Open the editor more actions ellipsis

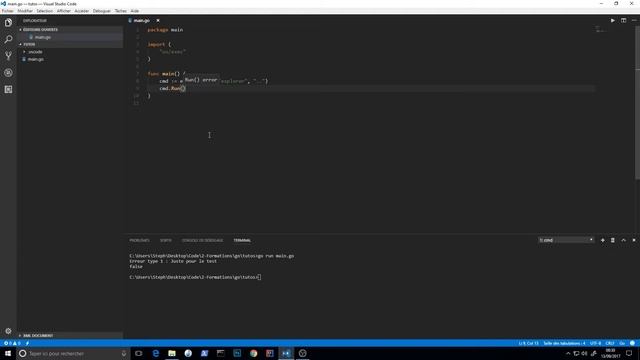pos(634,20)
